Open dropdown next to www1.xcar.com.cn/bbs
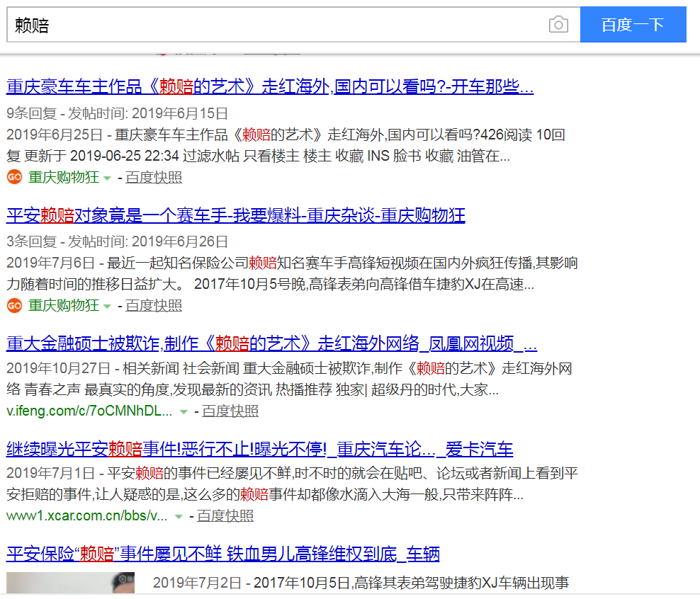Image resolution: width=700 pixels, height=599 pixels. tap(176, 517)
